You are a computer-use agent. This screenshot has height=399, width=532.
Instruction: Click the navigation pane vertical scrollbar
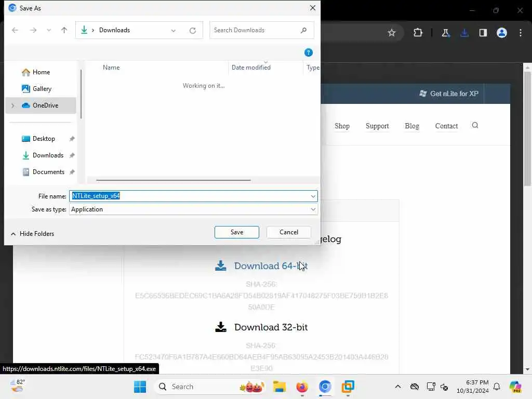81,95
